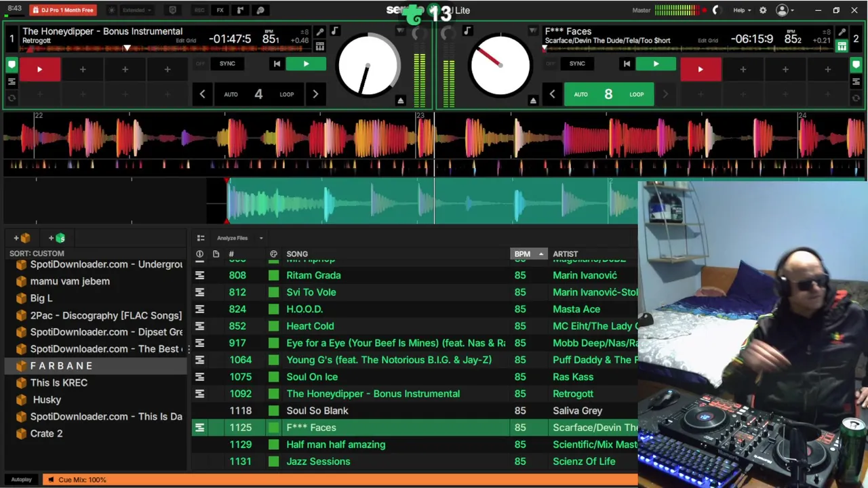Viewport: 868px width, 488px height.
Task: Click Analyze Files button
Action: [x=233, y=238]
